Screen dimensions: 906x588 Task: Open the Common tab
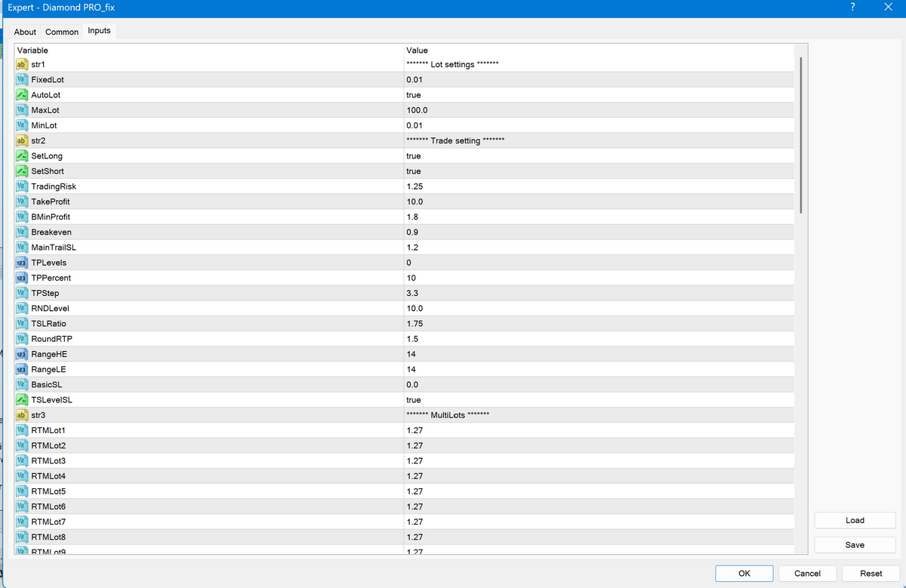point(62,32)
